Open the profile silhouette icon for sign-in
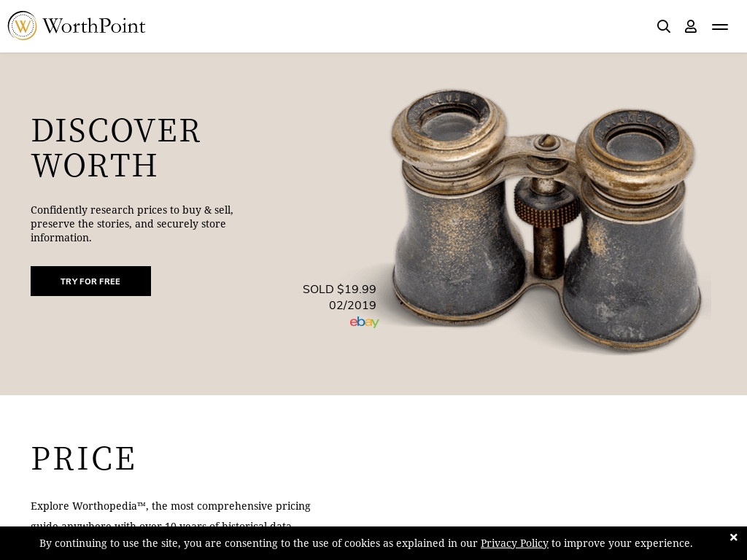Screen dimensions: 747x560 (x=690, y=26)
